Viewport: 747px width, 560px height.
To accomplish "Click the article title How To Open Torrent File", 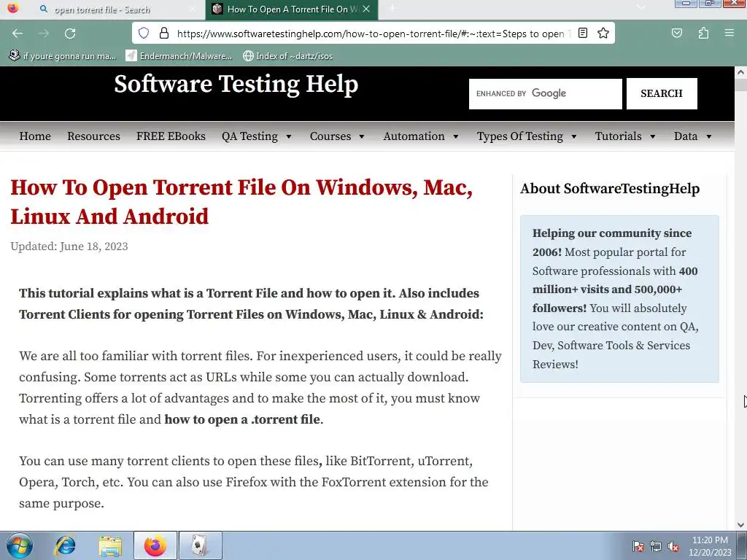I will tap(241, 202).
